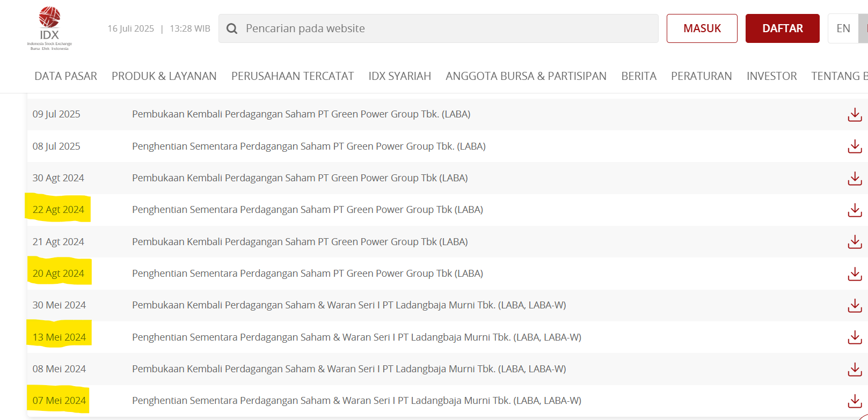868x420 pixels.
Task: Click the header time 13:28 WIB
Action: click(x=190, y=28)
